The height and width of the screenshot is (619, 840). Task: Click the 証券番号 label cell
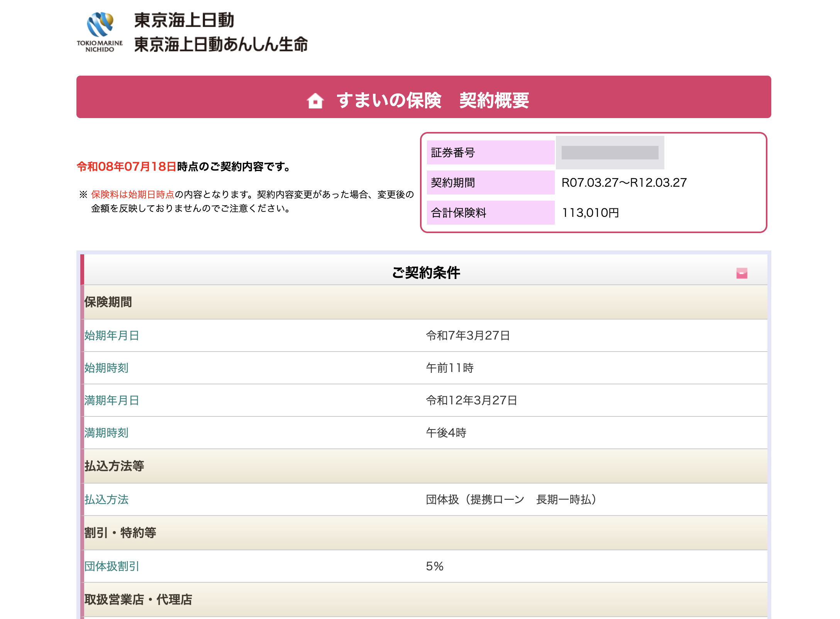tap(491, 152)
